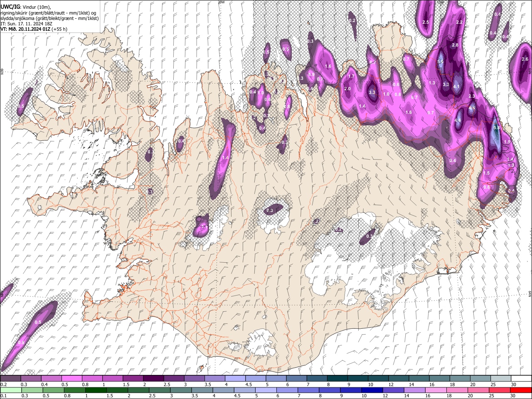Click the 'IT: Sun. 17. 11. 2024 18Z' line
This screenshot has width=532, height=399.
point(26,24)
